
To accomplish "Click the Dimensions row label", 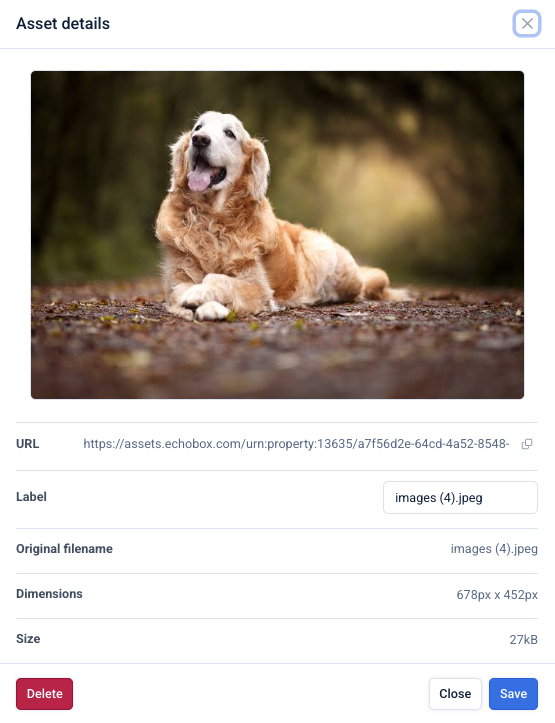I will 49,593.
